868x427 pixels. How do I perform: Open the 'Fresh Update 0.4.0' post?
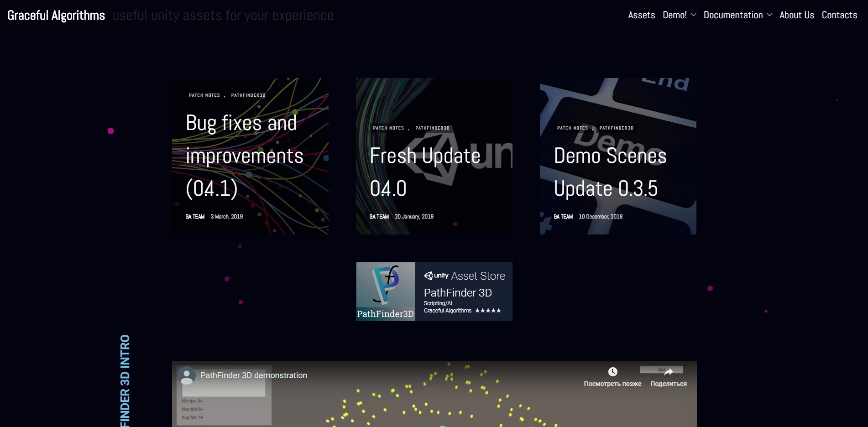pyautogui.click(x=425, y=172)
